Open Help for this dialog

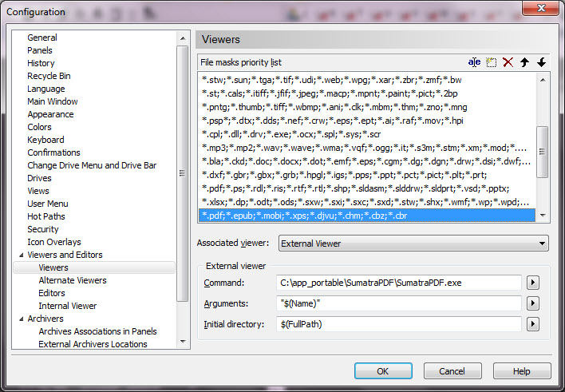521,371
